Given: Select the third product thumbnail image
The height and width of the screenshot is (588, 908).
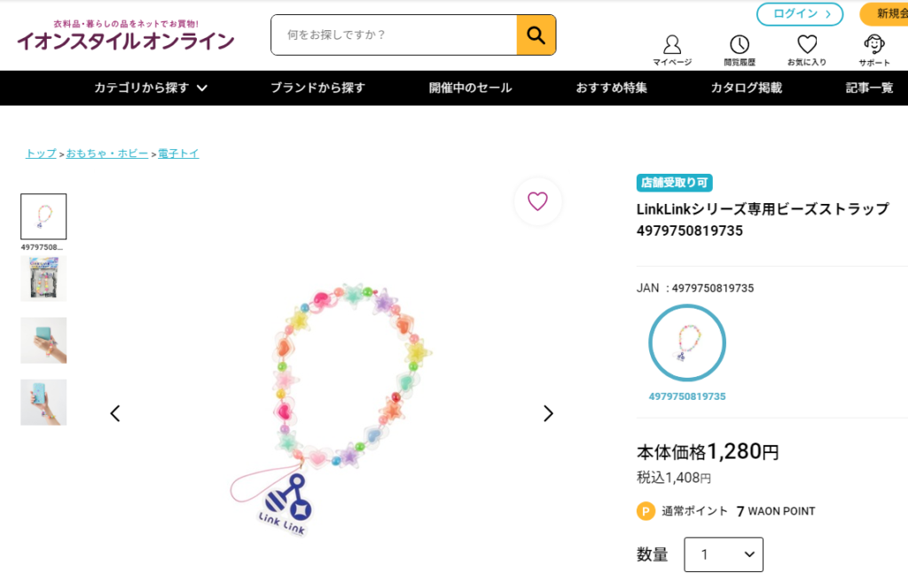Looking at the screenshot, I should (43, 341).
